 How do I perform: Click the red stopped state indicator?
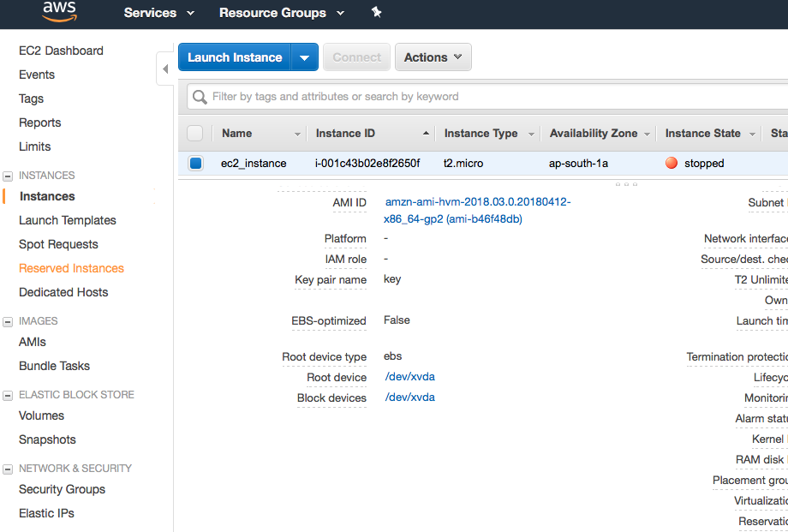[672, 163]
